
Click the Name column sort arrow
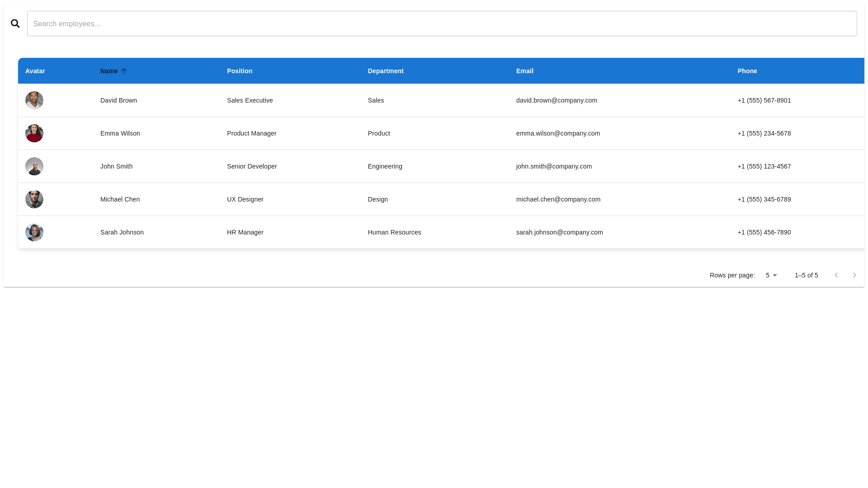[x=124, y=71]
